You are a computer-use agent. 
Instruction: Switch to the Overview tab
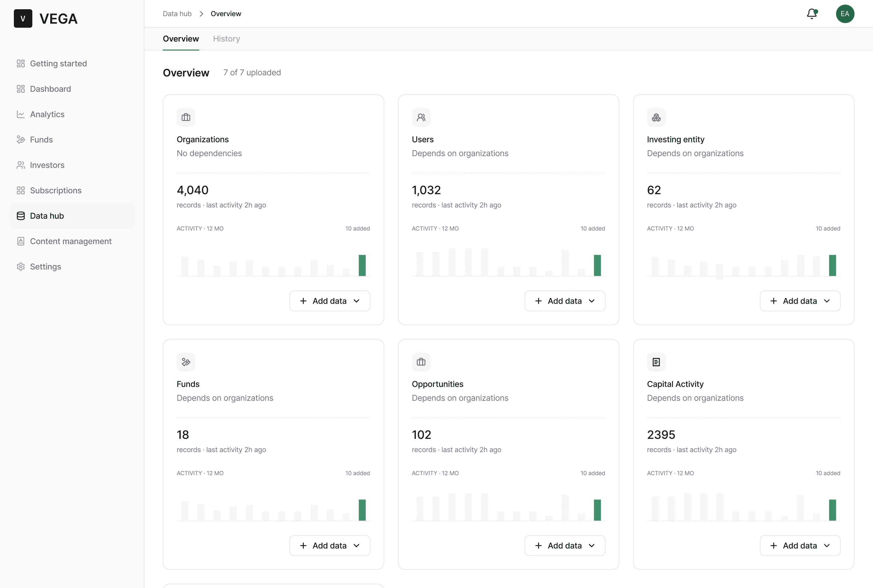181,39
